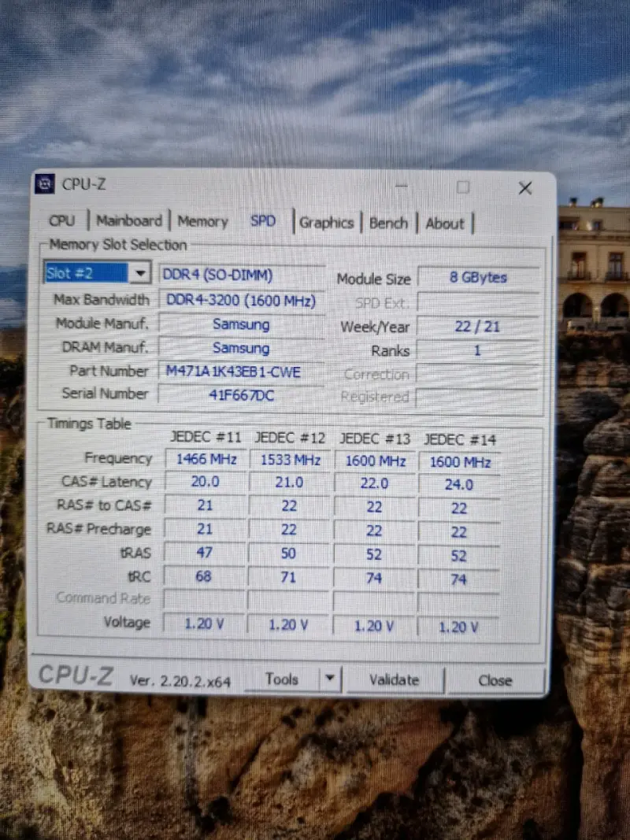Image resolution: width=630 pixels, height=840 pixels.
Task: Click JEDEC #13 frequency 1600 MHz
Action: pos(375,461)
